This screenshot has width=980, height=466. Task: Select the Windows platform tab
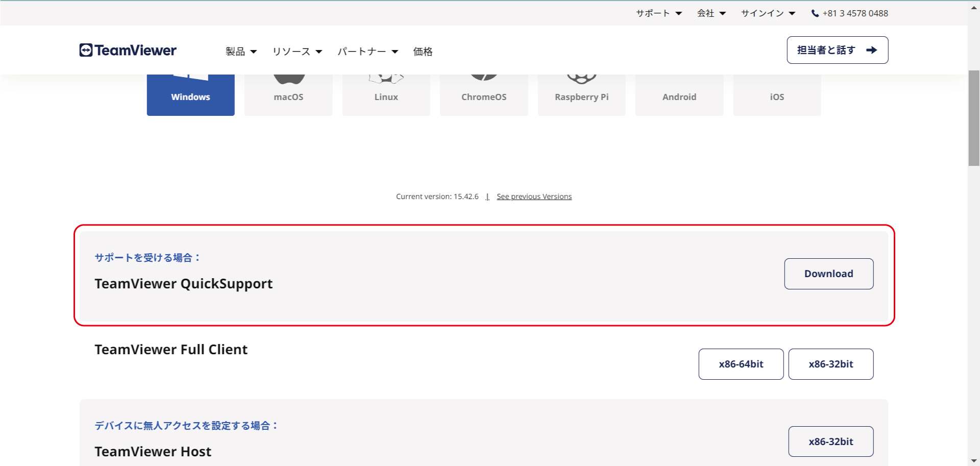point(190,95)
